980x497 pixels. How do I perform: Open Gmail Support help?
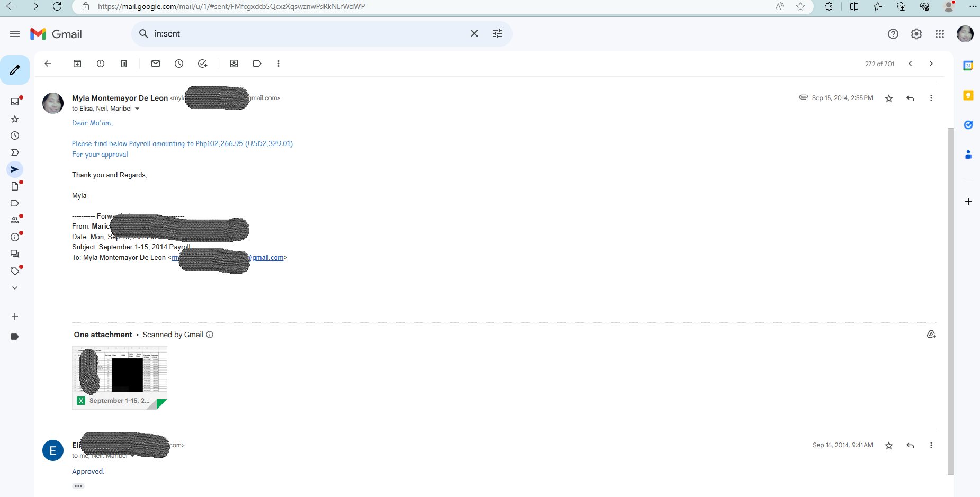tap(893, 34)
